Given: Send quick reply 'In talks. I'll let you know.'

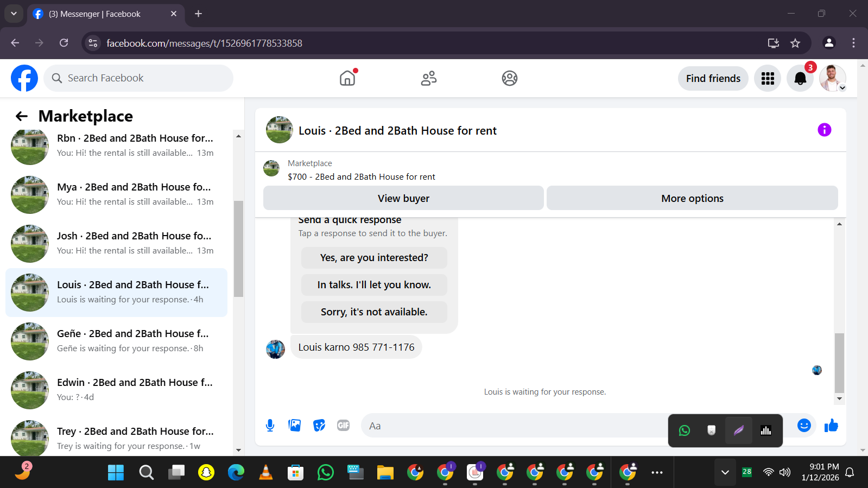Looking at the screenshot, I should 374,285.
